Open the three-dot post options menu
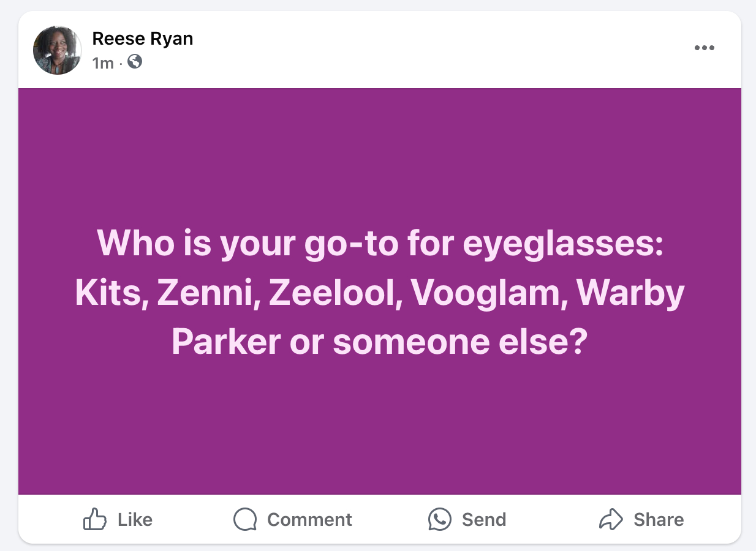Screen dimensions: 756x551 pyautogui.click(x=704, y=48)
